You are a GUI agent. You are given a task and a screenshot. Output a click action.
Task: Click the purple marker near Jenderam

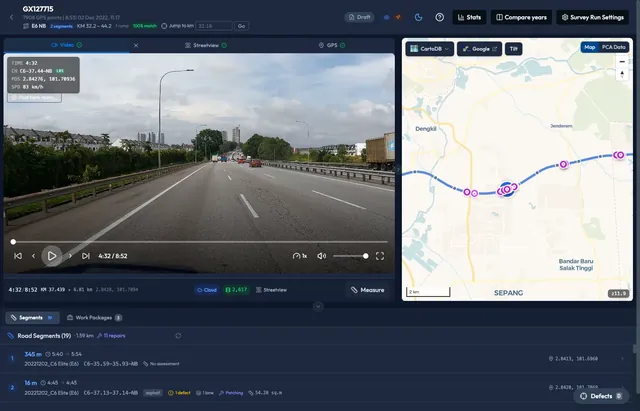click(x=563, y=164)
